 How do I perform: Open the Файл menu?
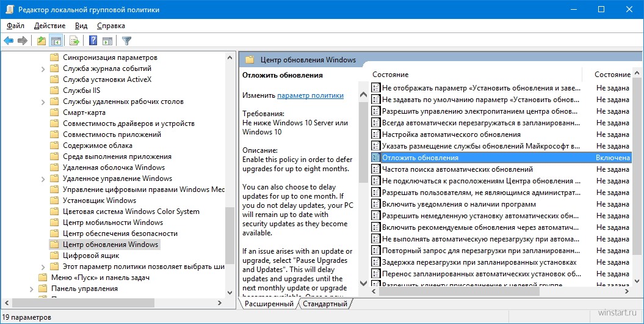(x=16, y=26)
